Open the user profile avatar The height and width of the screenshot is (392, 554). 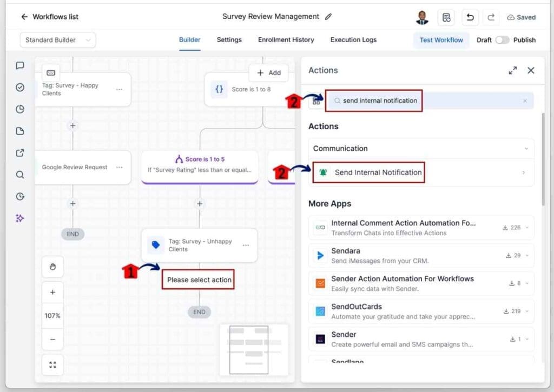click(x=422, y=17)
